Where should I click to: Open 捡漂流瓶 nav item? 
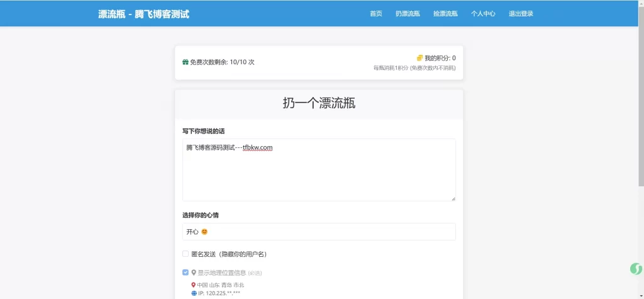click(445, 14)
